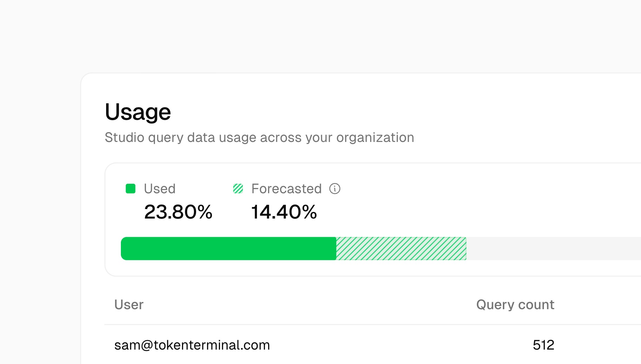Viewport: 641px width, 364px height.
Task: Select the "Used" legend label
Action: pyautogui.click(x=160, y=189)
